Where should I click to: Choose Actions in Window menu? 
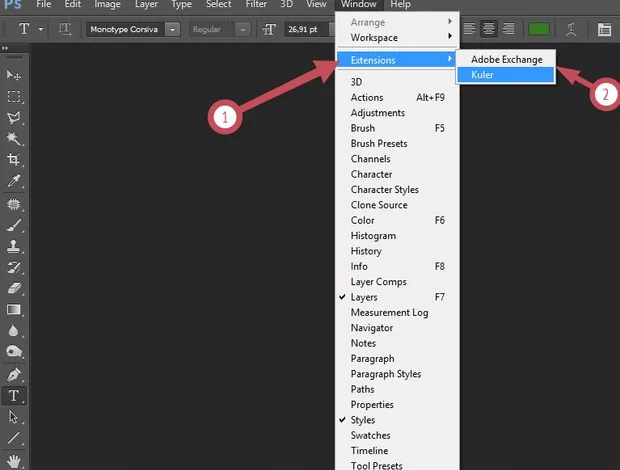pos(397,97)
